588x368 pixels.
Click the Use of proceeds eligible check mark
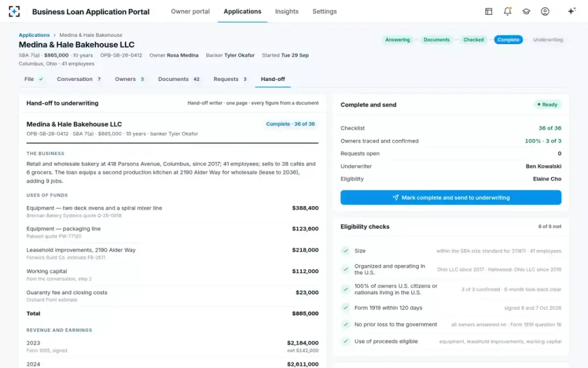345,341
